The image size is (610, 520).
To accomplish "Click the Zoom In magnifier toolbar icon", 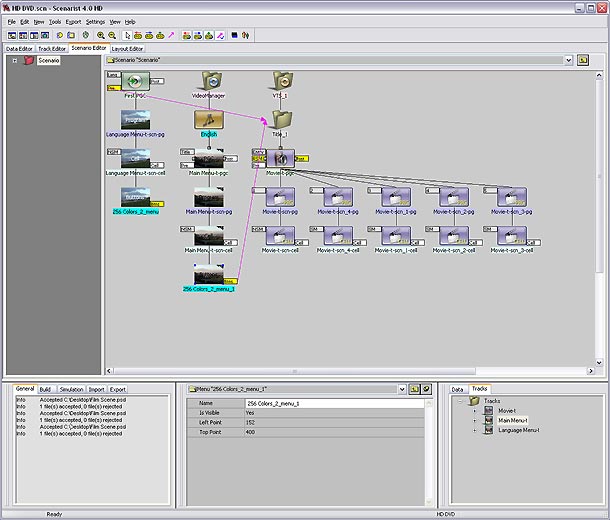I will point(100,35).
